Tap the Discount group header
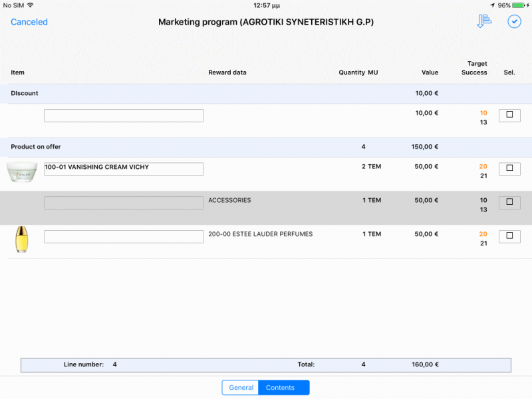Image resolution: width=532 pixels, height=399 pixels. click(x=266, y=93)
